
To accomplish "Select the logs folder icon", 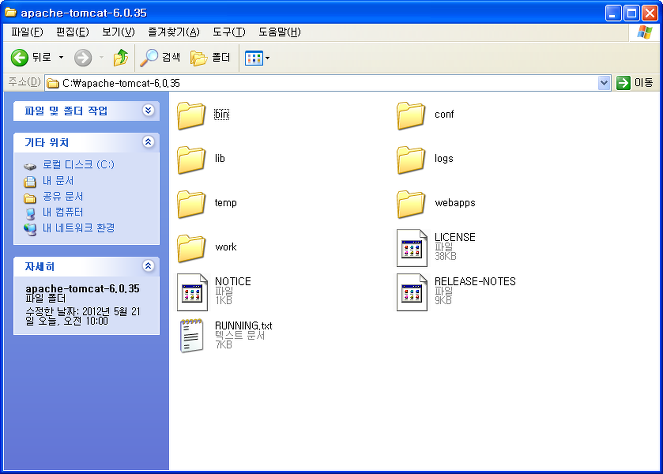I will [x=411, y=160].
